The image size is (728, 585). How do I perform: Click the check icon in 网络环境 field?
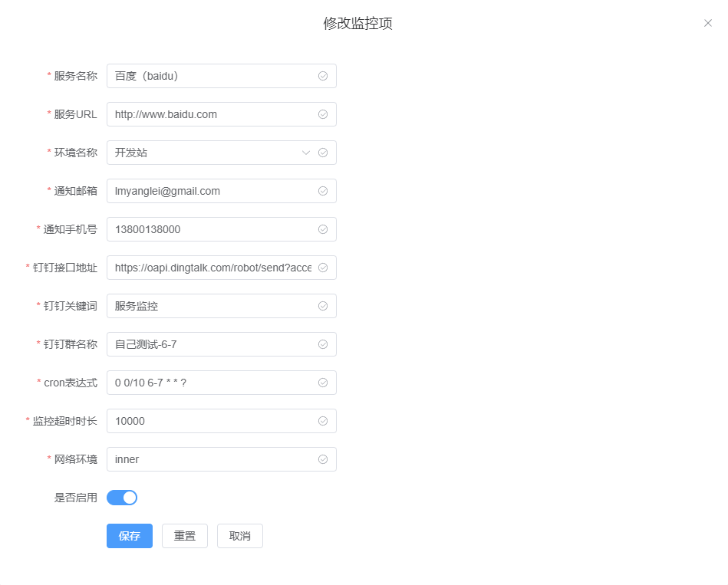coord(324,459)
